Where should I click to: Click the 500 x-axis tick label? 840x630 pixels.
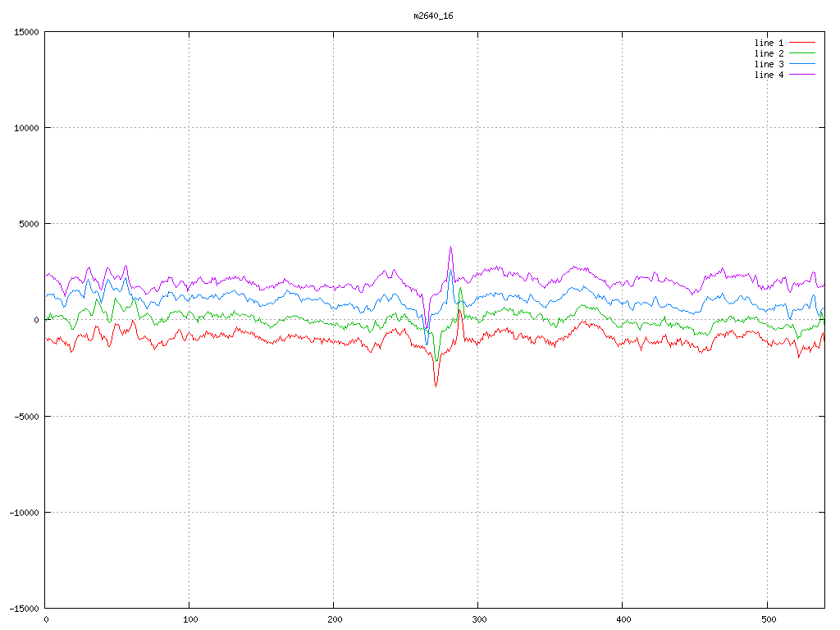coord(767,619)
